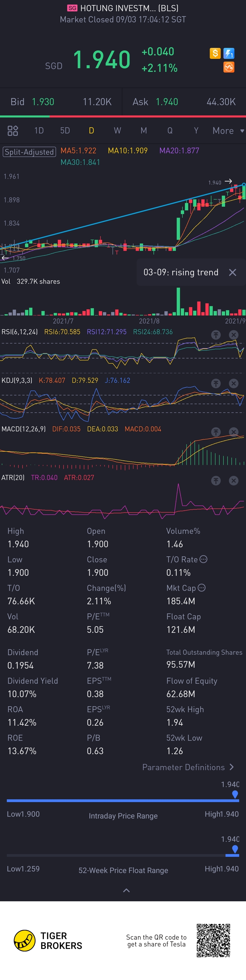Tap the 52wk Low 1.26 value
The height and width of the screenshot is (980, 246).
point(175,751)
